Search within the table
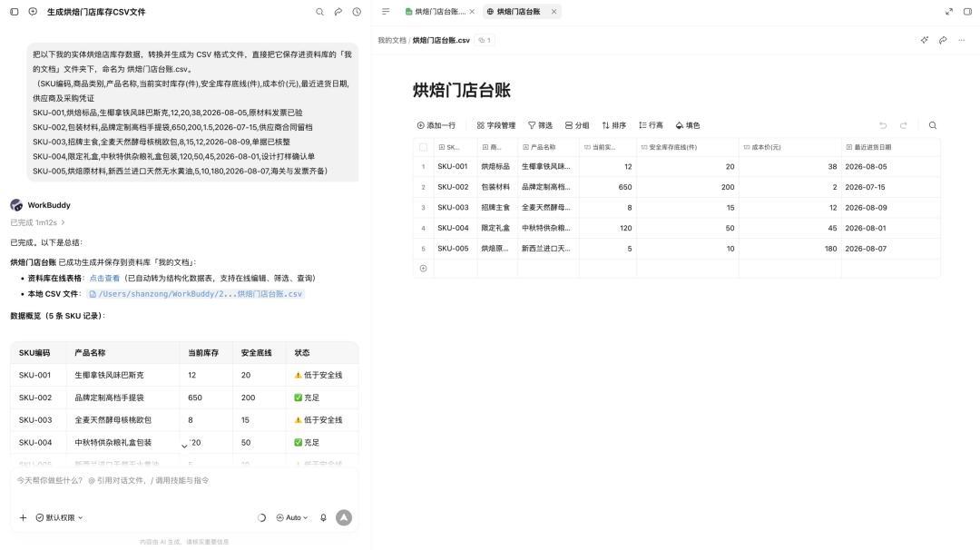Image resolution: width=980 pixels, height=550 pixels. tap(933, 125)
